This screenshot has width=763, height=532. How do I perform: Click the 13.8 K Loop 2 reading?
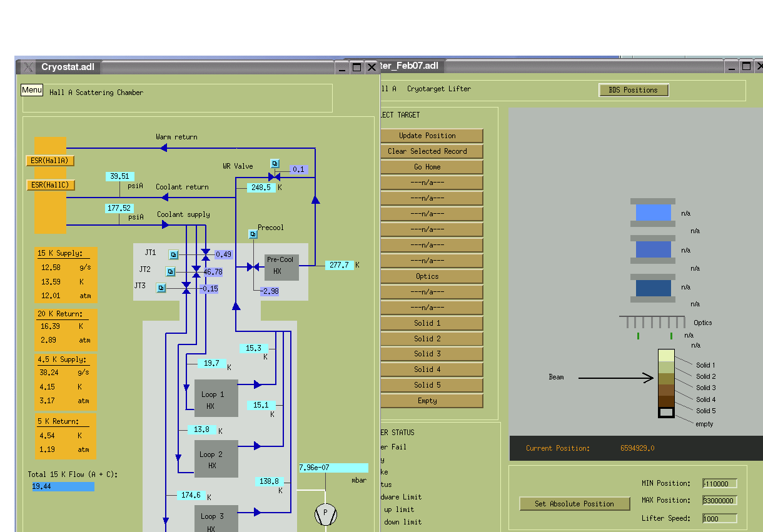coord(202,429)
